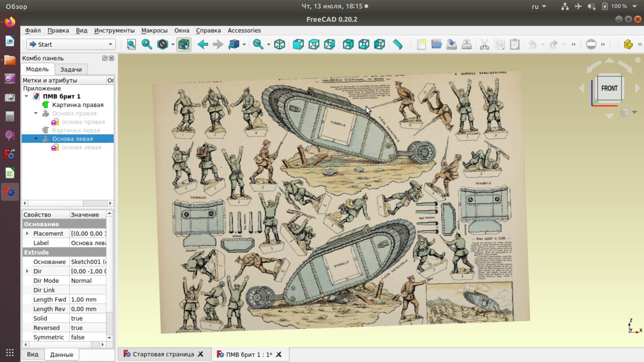Expand the Placement property row
This screenshot has height=362, width=644.
point(27,234)
